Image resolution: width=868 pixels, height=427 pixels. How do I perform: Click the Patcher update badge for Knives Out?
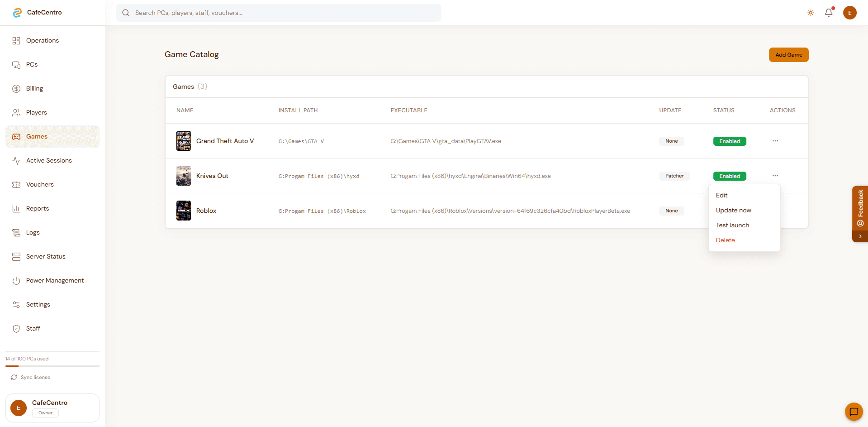(x=674, y=176)
